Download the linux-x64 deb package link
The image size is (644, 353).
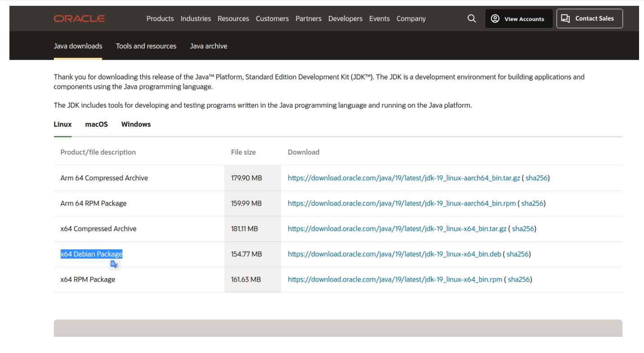coord(394,254)
